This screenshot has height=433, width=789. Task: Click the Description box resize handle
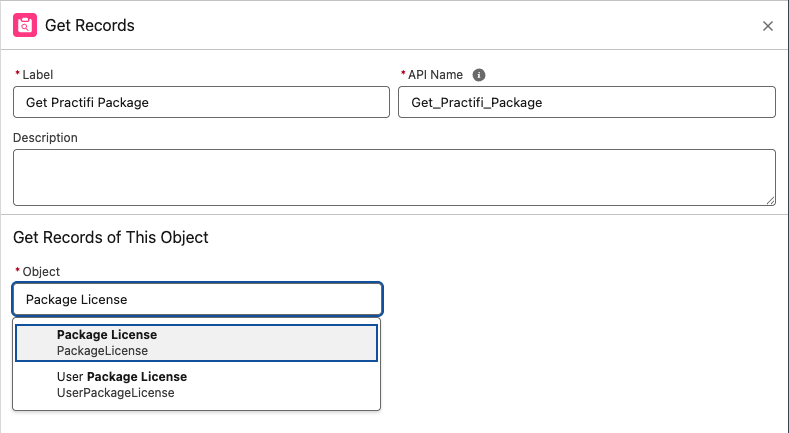770,200
